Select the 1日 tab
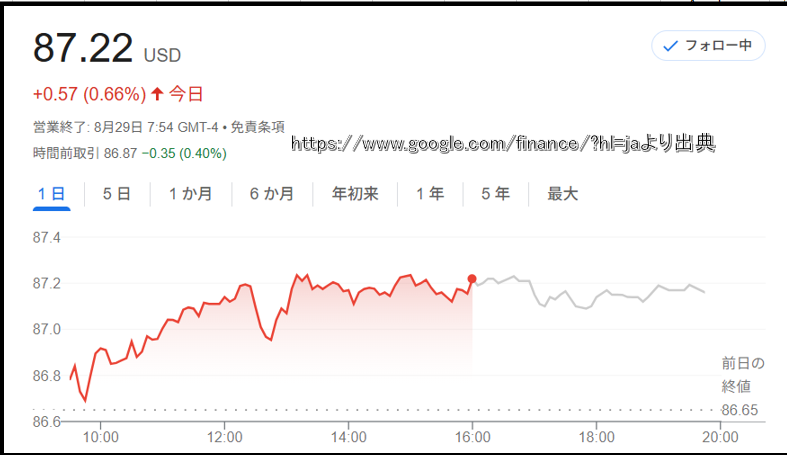Screen dimensions: 787x455 coord(52,194)
